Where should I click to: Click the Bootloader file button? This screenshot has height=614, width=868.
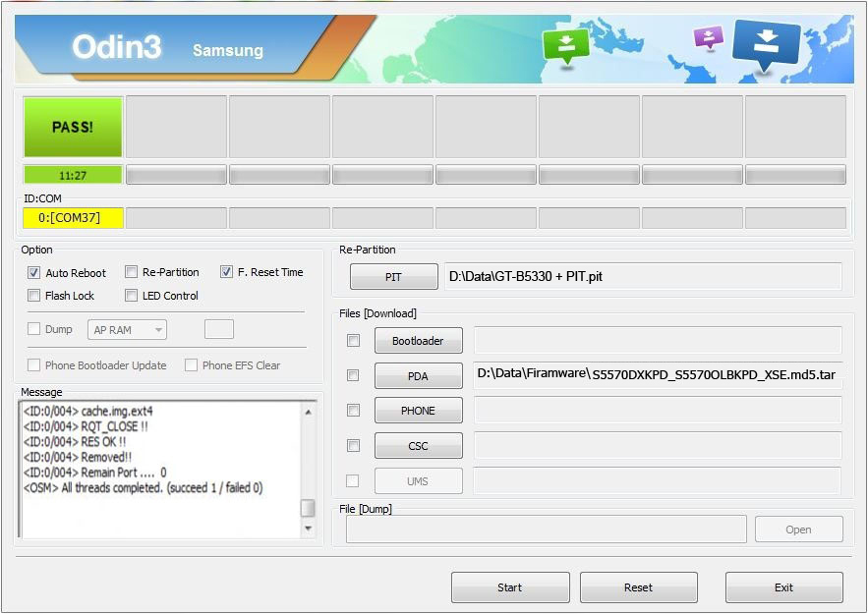tap(419, 341)
